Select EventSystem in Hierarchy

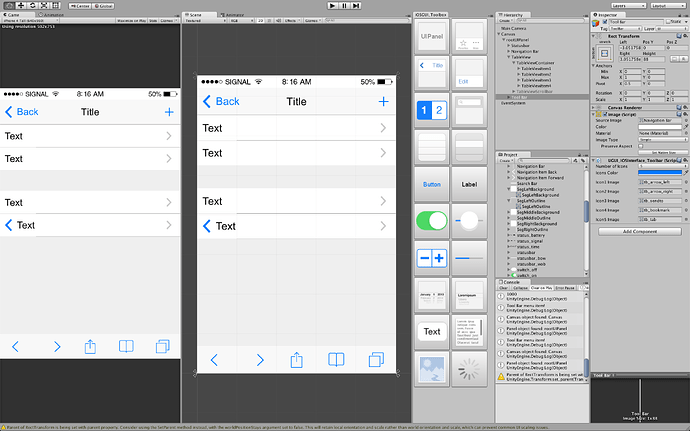[x=513, y=103]
